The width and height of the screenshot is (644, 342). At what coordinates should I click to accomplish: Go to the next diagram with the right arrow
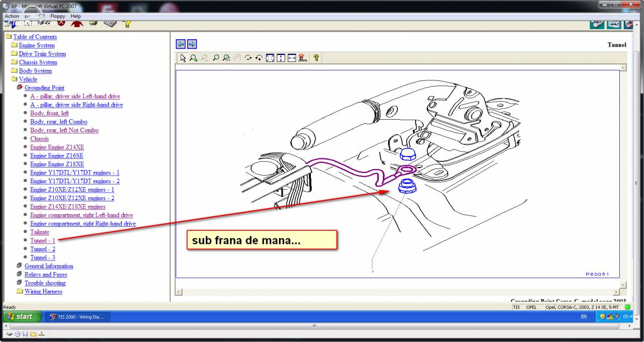(192, 44)
